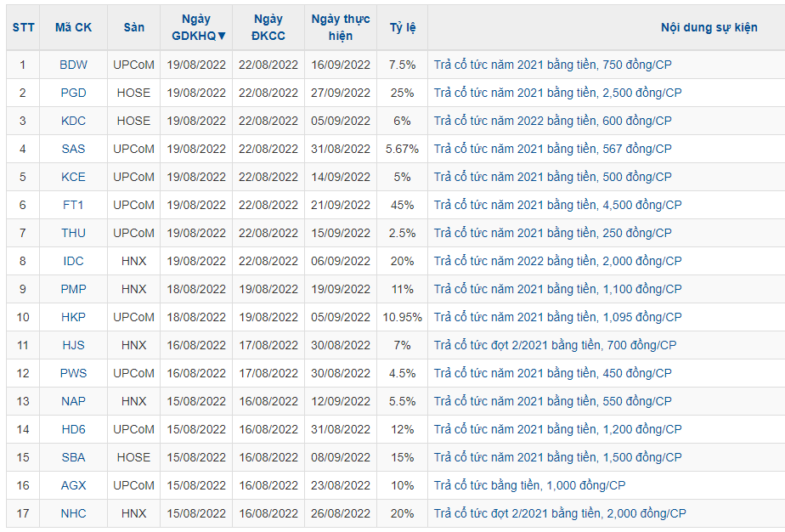Click the HKP ticker symbol
Viewport: 785px width, 532px height.
click(73, 317)
